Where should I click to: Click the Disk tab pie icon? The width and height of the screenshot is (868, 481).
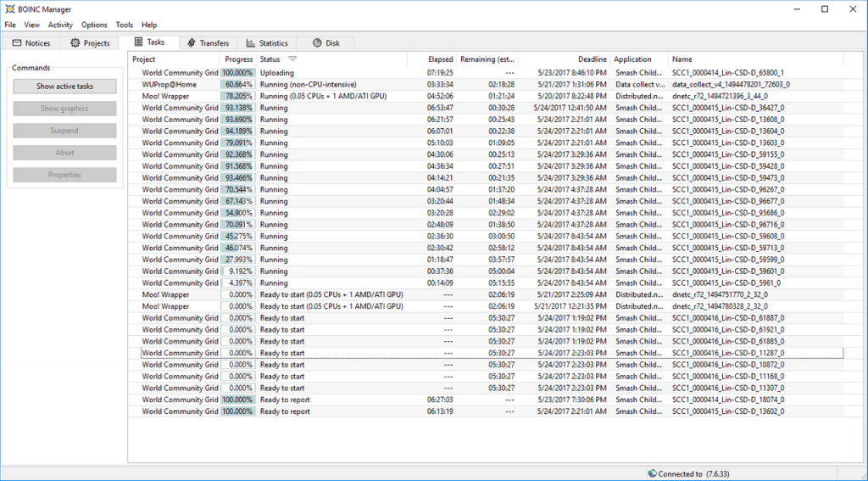[x=317, y=42]
